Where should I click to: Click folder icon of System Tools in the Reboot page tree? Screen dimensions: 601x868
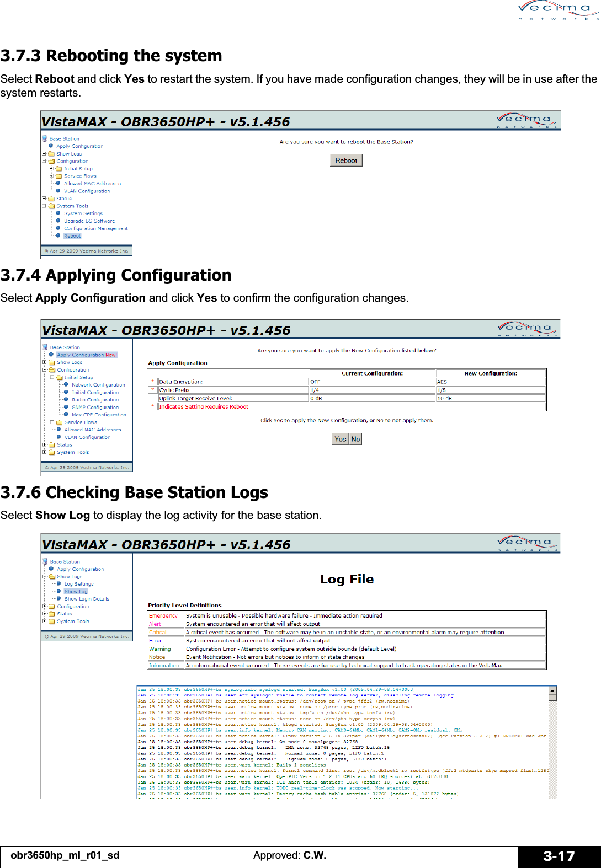51,206
